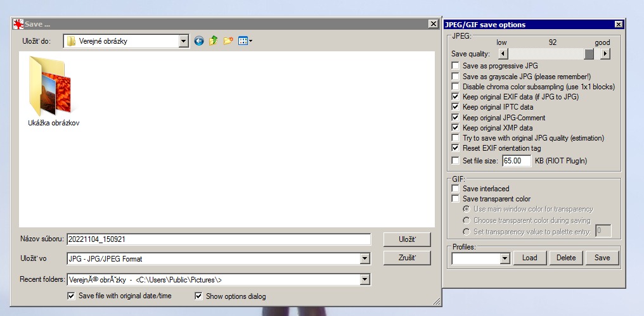Click the Back navigation arrow icon
644x316 pixels.
[x=199, y=41]
